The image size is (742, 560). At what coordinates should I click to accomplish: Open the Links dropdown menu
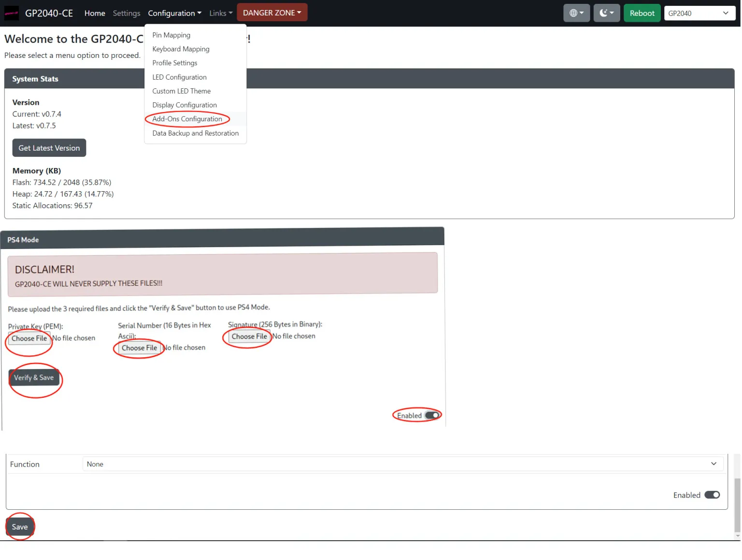(x=221, y=13)
